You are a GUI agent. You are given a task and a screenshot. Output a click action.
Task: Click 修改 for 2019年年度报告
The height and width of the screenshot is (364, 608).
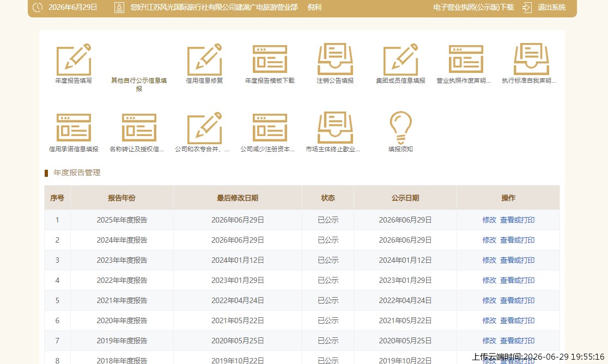tap(489, 341)
